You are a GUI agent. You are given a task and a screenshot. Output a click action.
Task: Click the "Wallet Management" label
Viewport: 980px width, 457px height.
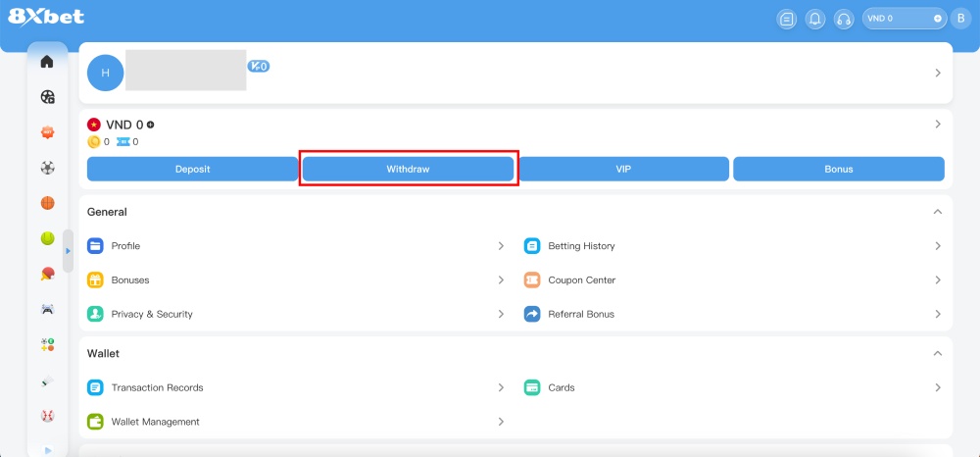point(156,422)
